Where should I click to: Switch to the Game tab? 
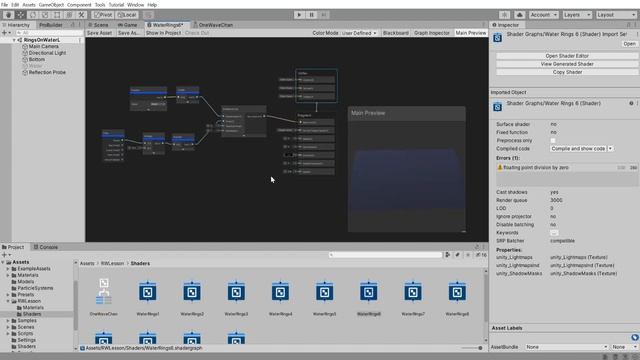pos(128,25)
